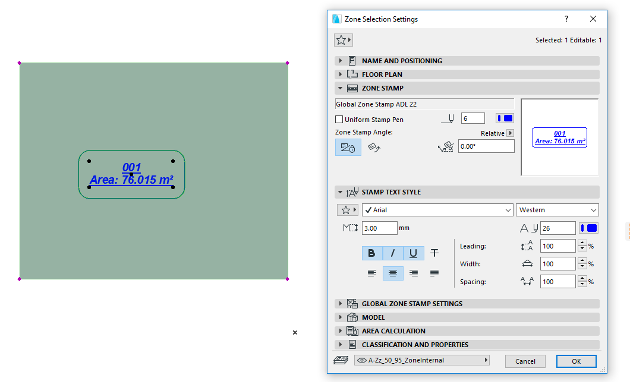
Task: Toggle Italic text style button
Action: (393, 253)
